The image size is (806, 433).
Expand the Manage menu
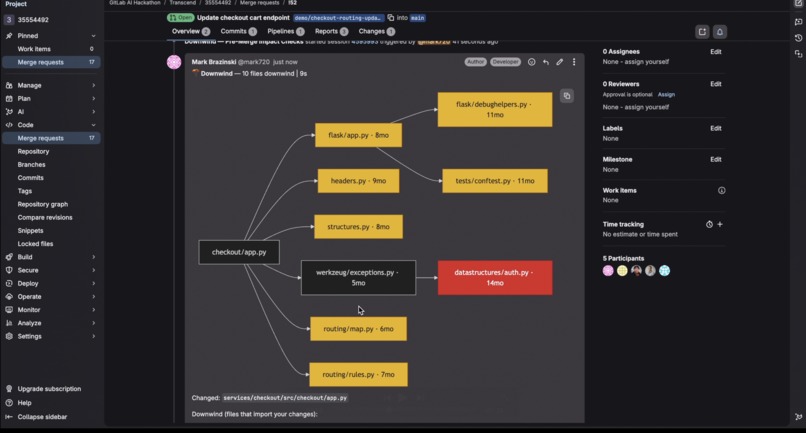[x=51, y=85]
